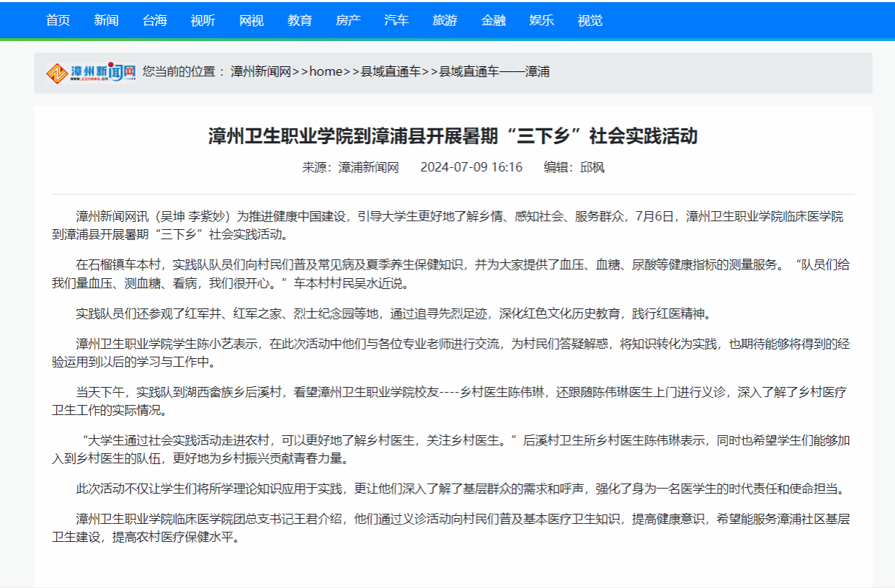Click the article headline about 三下乡 activity
The image size is (895, 588).
coord(453,135)
